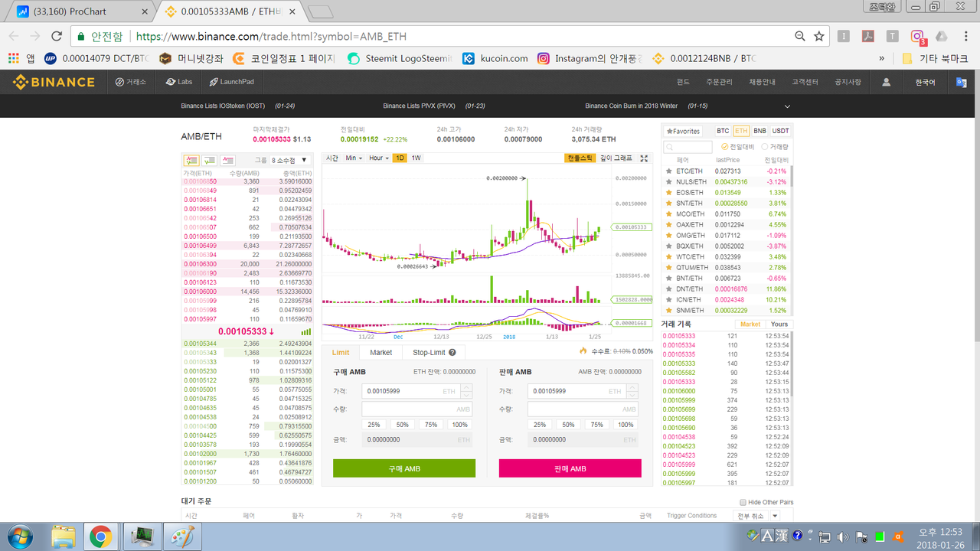The image size is (980, 551).
Task: Check Hide Other Pairs
Action: click(x=743, y=502)
